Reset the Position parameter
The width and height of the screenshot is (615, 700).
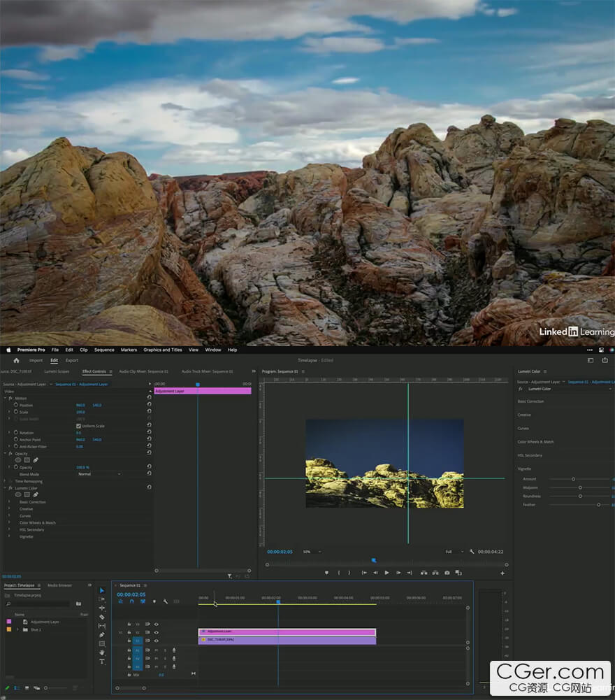pyautogui.click(x=149, y=404)
